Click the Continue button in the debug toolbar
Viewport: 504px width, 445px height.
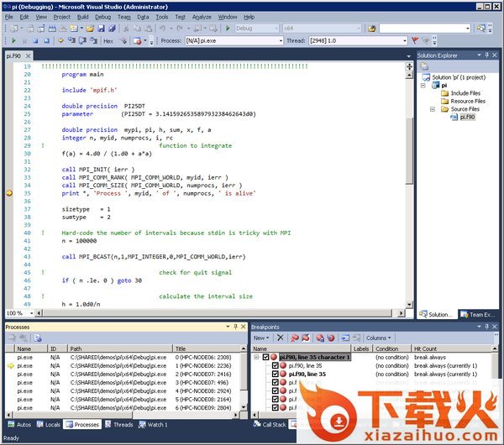[x=14, y=40]
